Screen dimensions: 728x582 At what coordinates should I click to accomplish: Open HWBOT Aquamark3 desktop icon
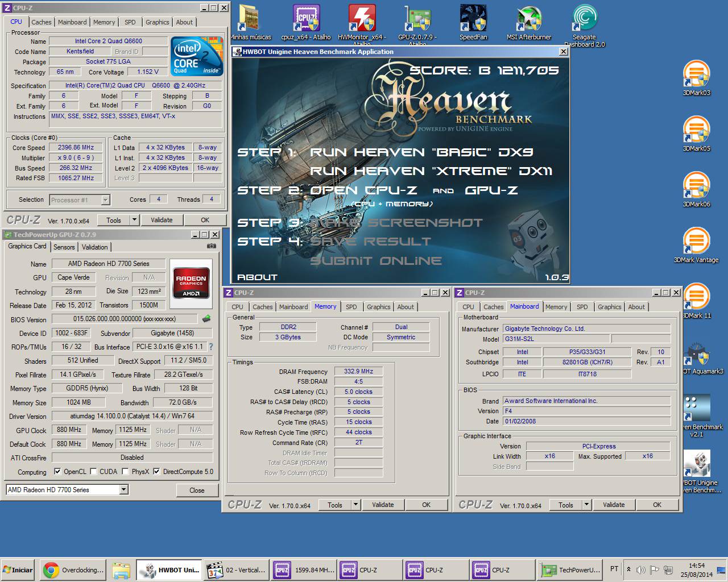click(702, 358)
